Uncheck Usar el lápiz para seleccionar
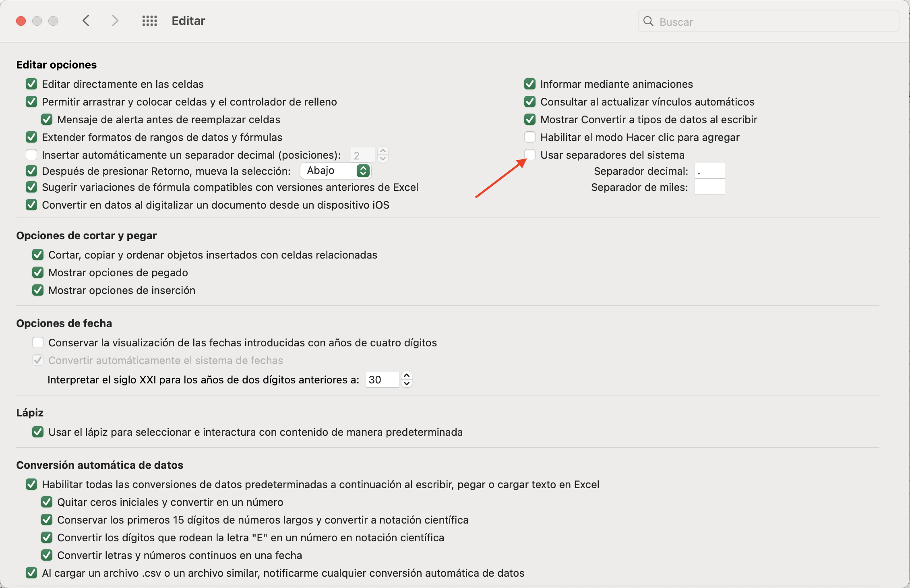The image size is (910, 588). [x=38, y=432]
